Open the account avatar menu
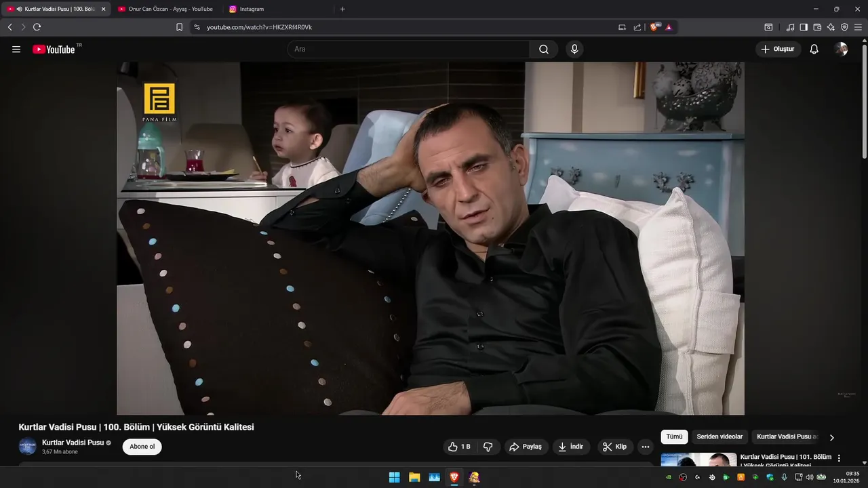This screenshot has height=488, width=868. point(841,49)
